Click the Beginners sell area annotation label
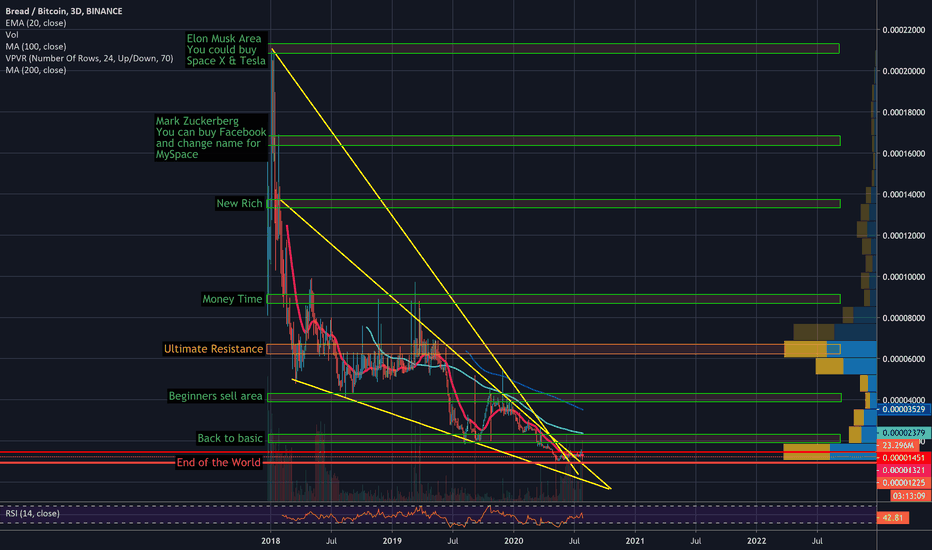932x550 pixels. pos(215,396)
